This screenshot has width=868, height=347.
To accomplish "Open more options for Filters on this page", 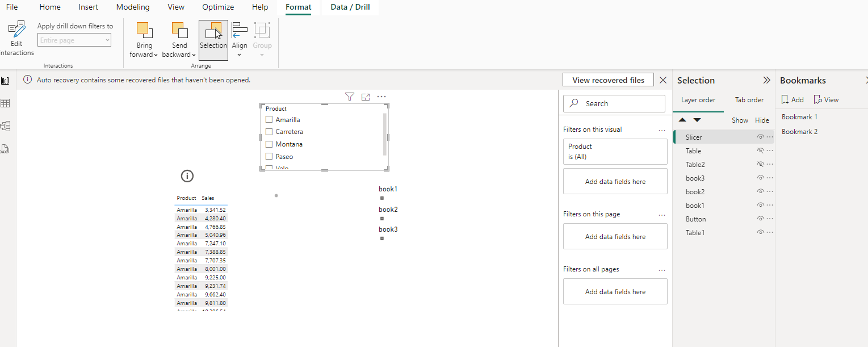I will [x=662, y=215].
